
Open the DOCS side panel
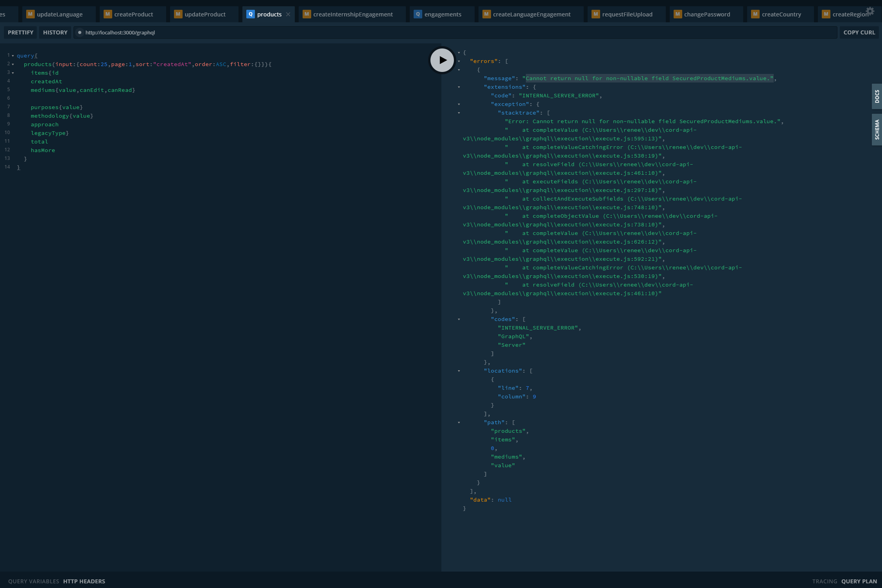pyautogui.click(x=877, y=96)
